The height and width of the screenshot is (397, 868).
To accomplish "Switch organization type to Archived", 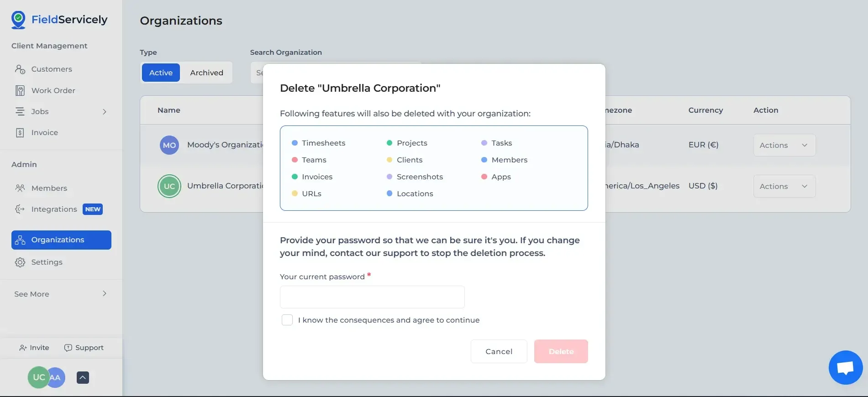I will click(x=206, y=73).
